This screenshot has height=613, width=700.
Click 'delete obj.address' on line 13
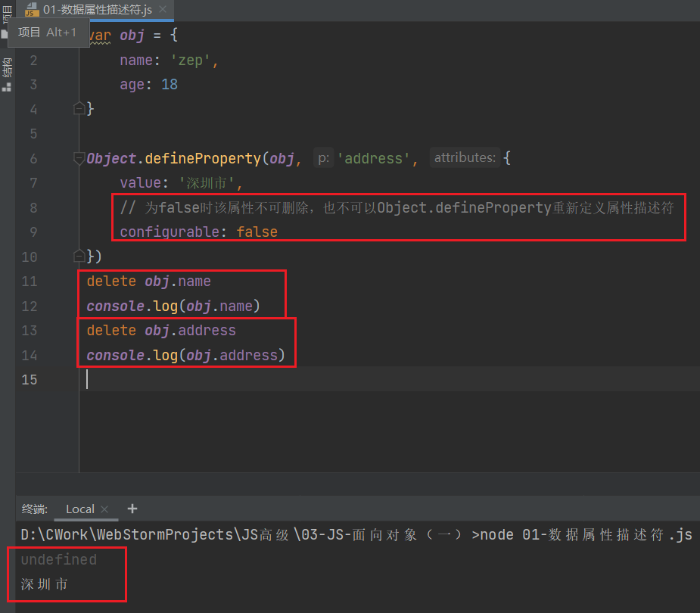pyautogui.click(x=161, y=331)
